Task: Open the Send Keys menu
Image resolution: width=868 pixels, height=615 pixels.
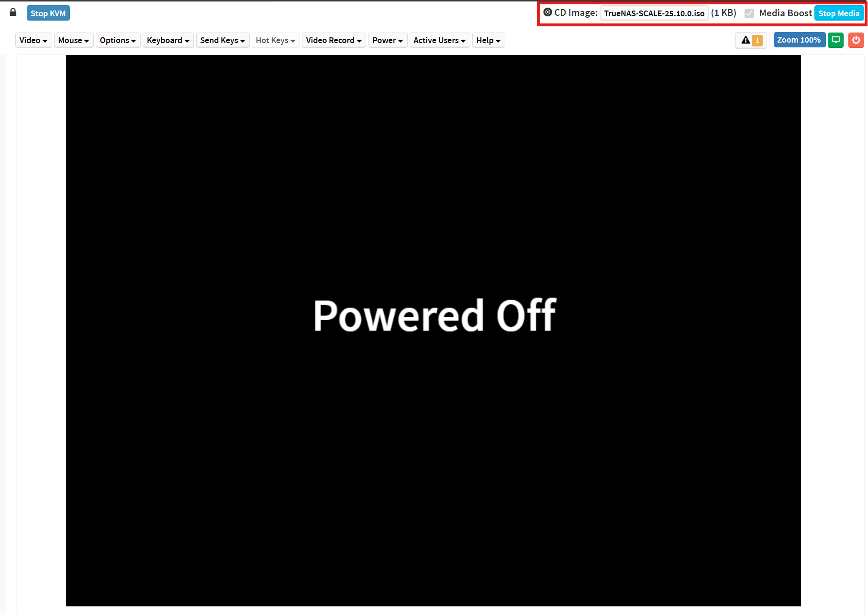Action: click(222, 40)
